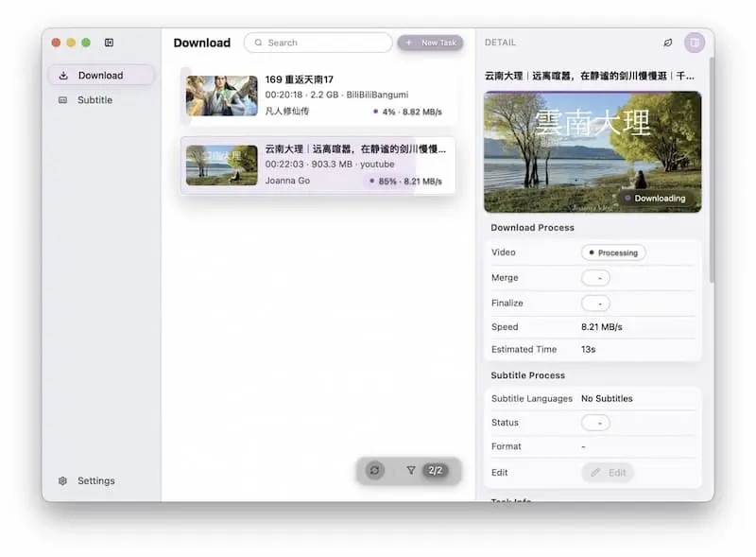
Task: Switch to the Download tab header
Action: (x=201, y=43)
